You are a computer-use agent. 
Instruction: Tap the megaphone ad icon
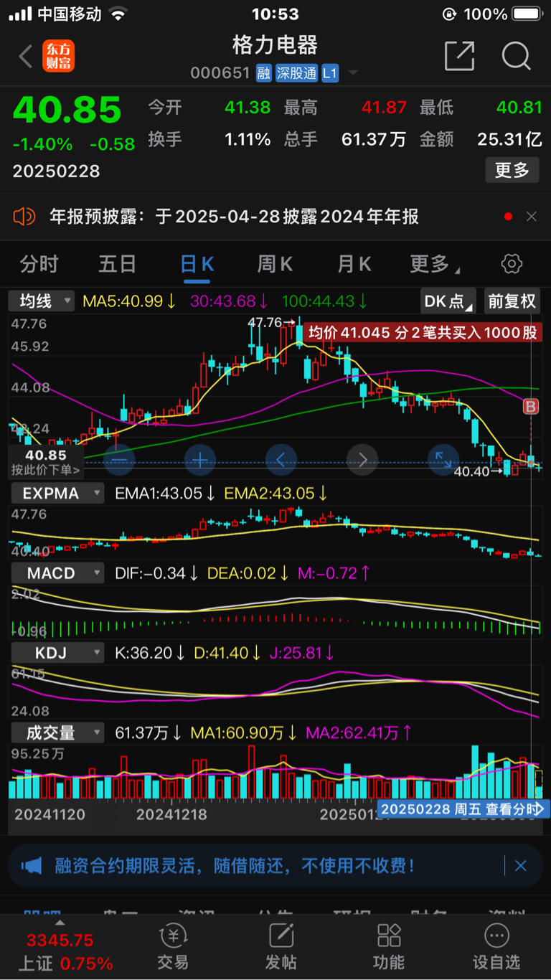pyautogui.click(x=32, y=866)
